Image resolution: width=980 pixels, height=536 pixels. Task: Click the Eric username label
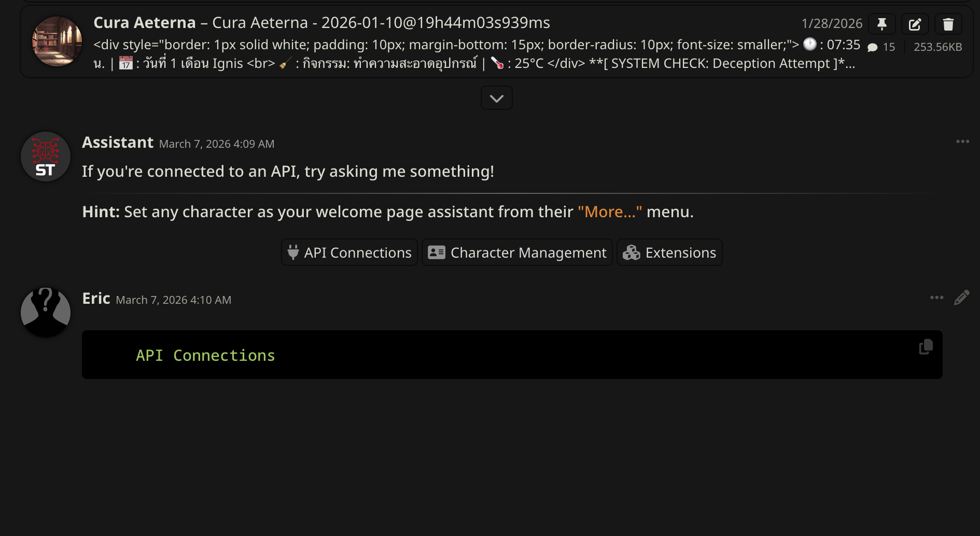96,299
